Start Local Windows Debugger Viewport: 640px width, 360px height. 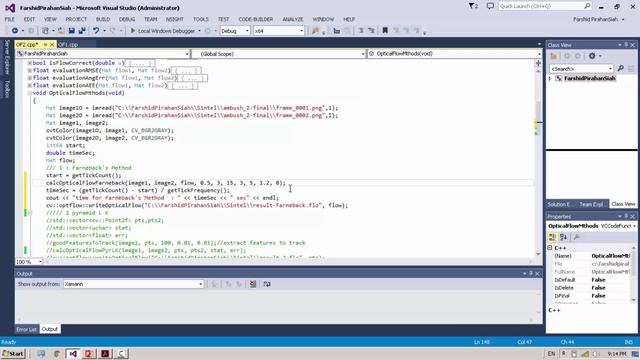click(x=162, y=31)
